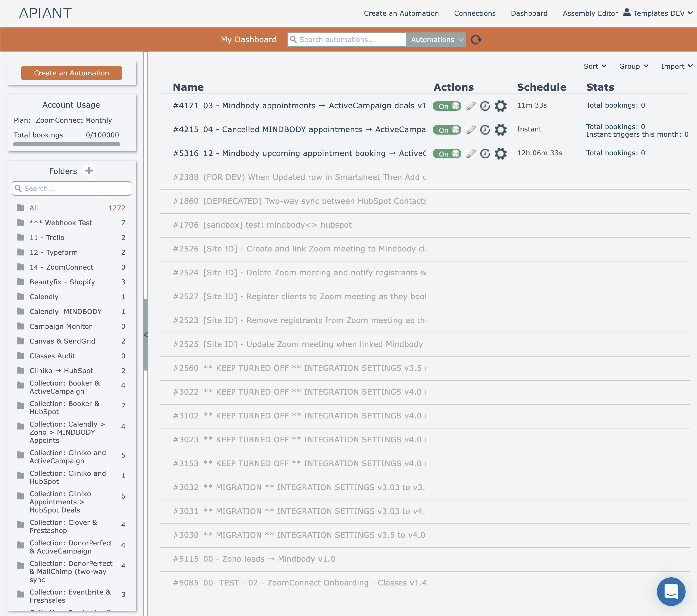Click the orange Create an Automation button

pos(71,73)
